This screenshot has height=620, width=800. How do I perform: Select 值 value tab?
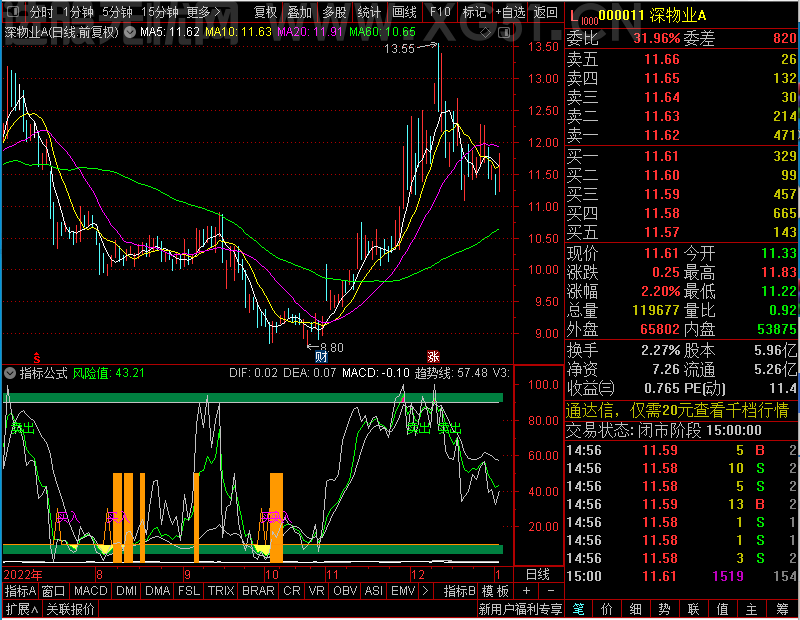pos(722,609)
